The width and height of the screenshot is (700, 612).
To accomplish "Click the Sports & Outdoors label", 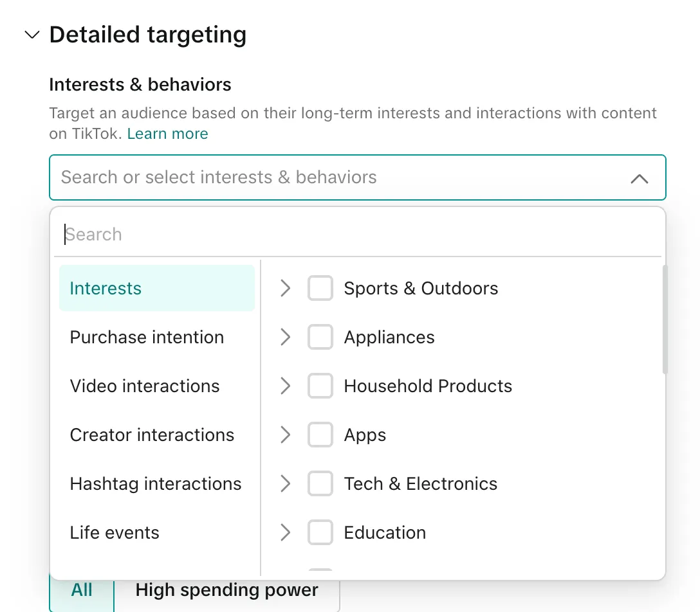I will tap(421, 288).
